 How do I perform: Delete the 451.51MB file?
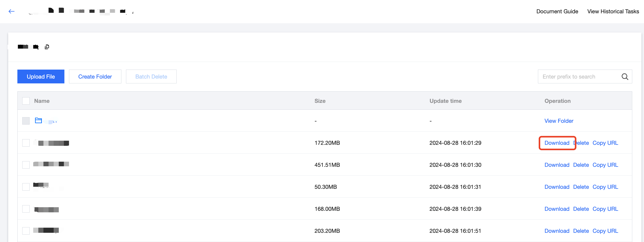(581, 165)
